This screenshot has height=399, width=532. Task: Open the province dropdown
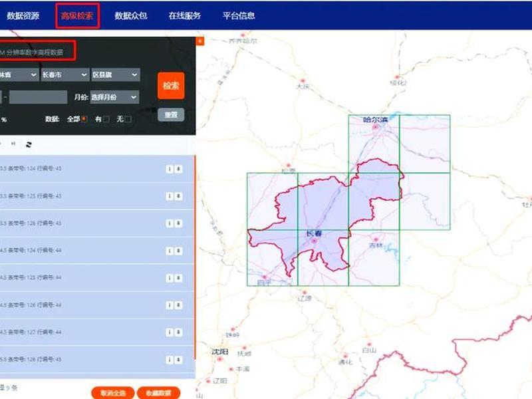(19, 75)
